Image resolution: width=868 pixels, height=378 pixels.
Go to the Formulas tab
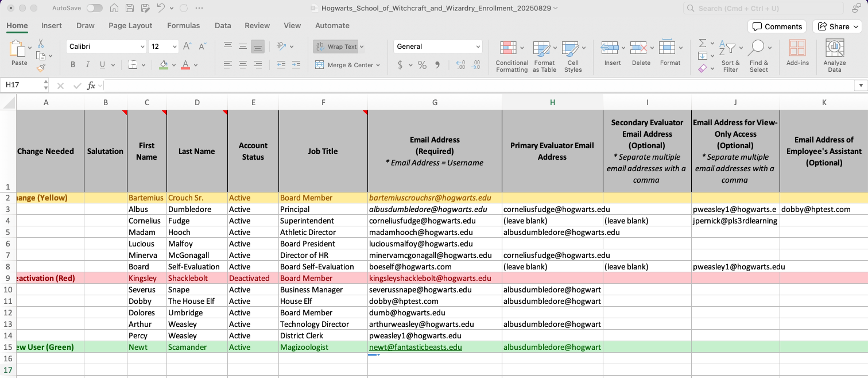184,25
